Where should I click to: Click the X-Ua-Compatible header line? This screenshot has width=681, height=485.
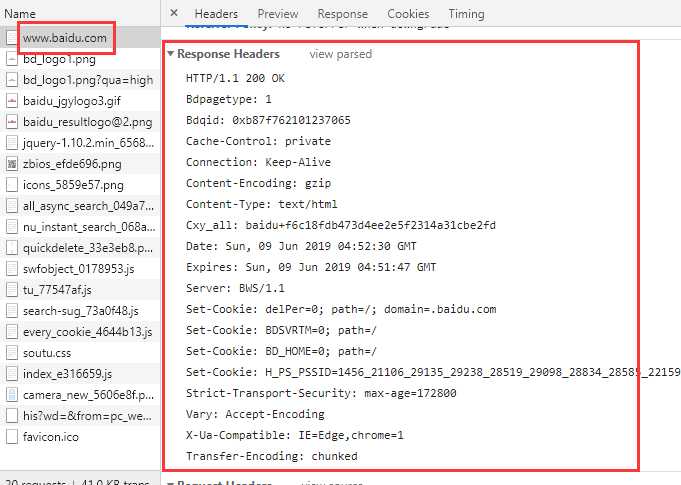pos(294,435)
